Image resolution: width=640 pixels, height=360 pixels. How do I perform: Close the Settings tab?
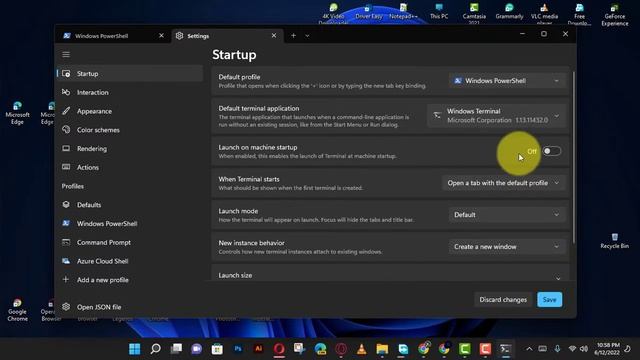pos(274,36)
